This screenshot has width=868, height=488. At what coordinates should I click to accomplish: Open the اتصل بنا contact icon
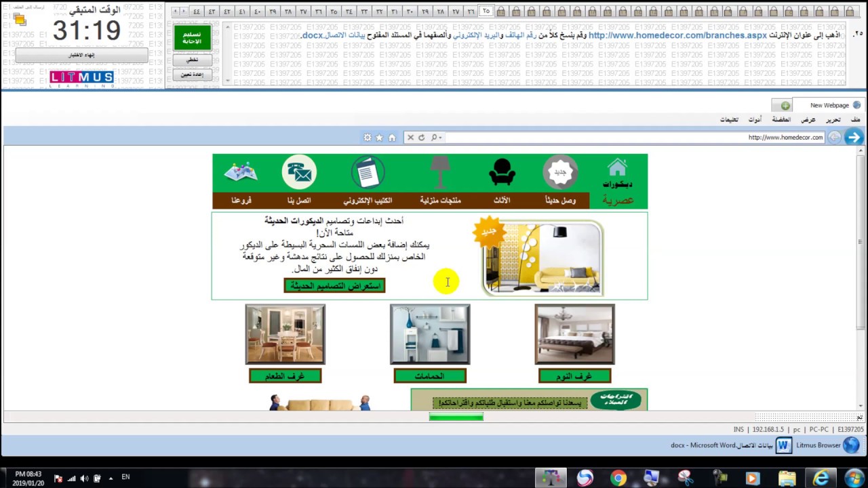click(299, 172)
